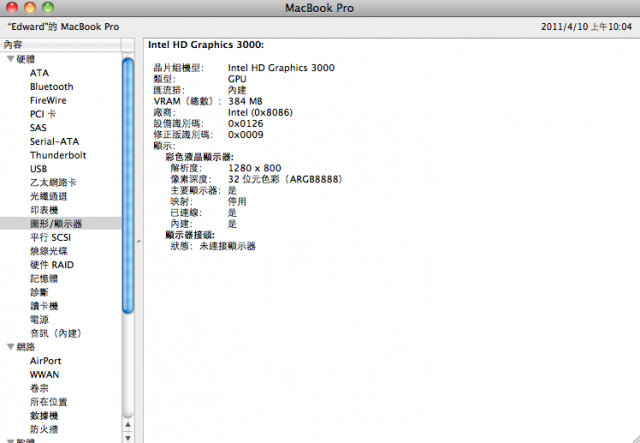
Task: Open the 防火牆 firewall entry
Action: [x=44, y=430]
